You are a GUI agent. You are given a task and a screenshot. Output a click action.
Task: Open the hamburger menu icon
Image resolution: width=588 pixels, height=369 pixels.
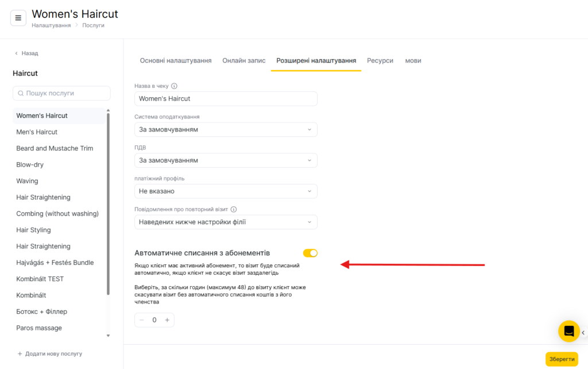click(x=18, y=18)
